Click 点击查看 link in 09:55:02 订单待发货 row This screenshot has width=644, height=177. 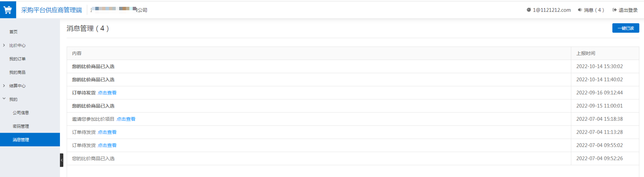coord(107,145)
